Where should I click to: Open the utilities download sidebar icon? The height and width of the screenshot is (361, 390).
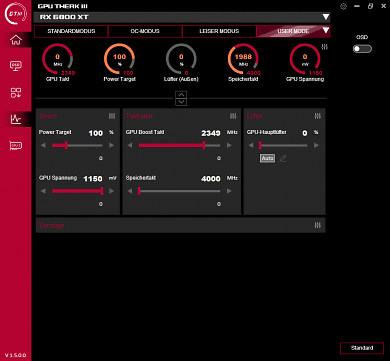coord(16,93)
